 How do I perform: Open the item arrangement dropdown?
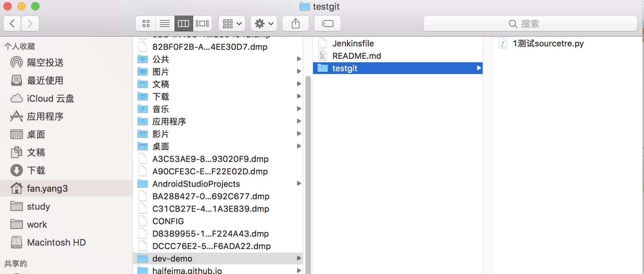232,24
